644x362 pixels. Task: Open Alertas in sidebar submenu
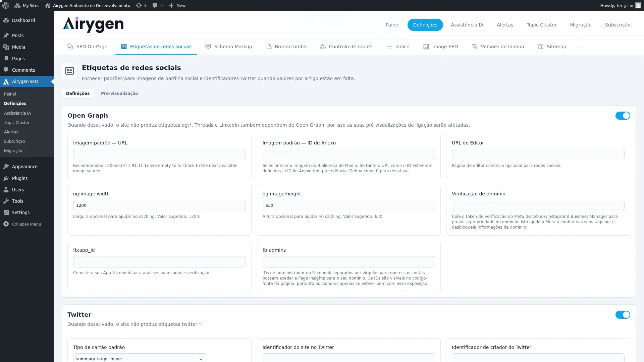(11, 132)
